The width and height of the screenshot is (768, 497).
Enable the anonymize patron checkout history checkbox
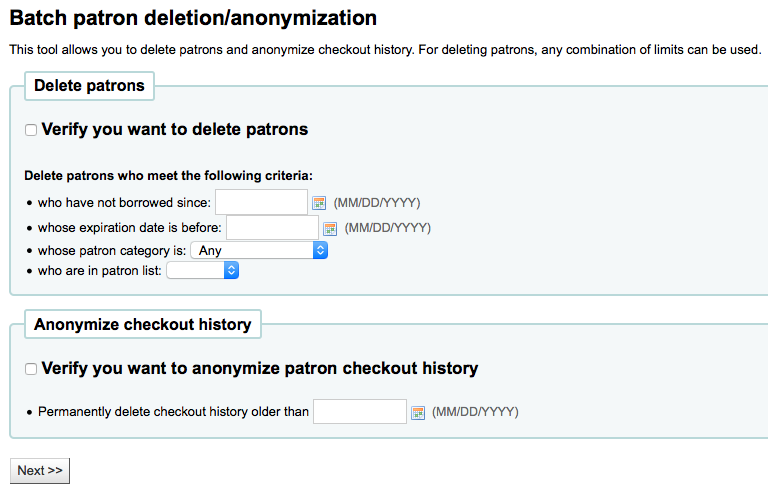[31, 369]
